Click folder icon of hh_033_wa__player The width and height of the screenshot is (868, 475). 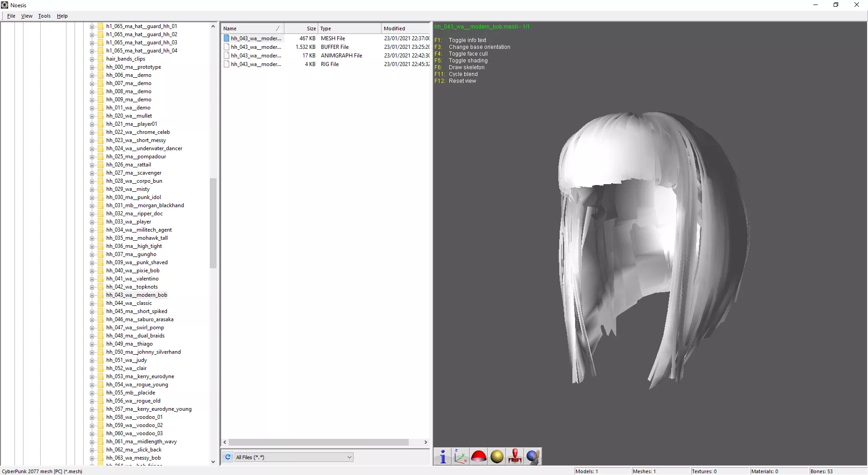100,222
